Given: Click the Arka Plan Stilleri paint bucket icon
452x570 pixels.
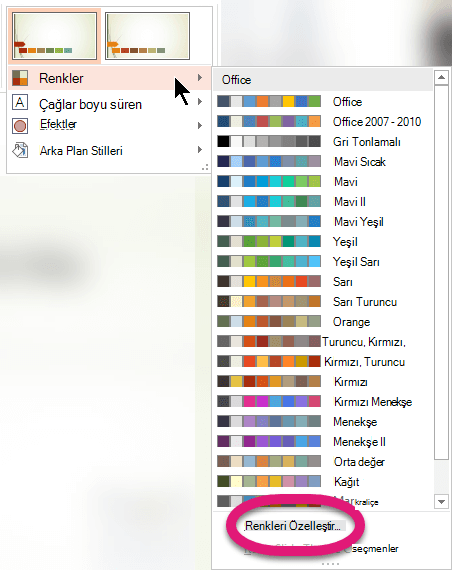Looking at the screenshot, I should pos(20,150).
